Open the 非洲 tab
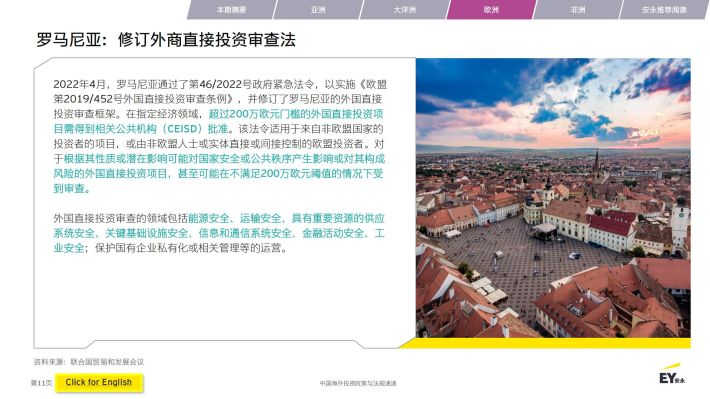 (x=577, y=10)
